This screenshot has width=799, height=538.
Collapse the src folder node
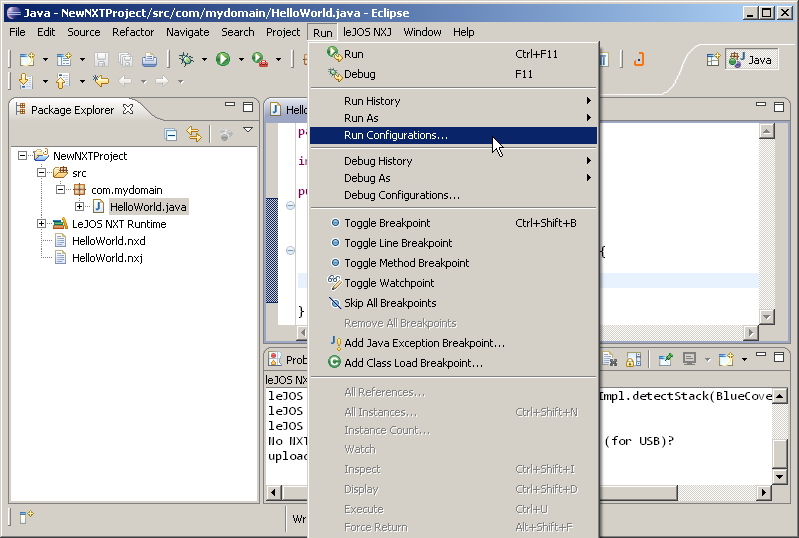point(41,173)
